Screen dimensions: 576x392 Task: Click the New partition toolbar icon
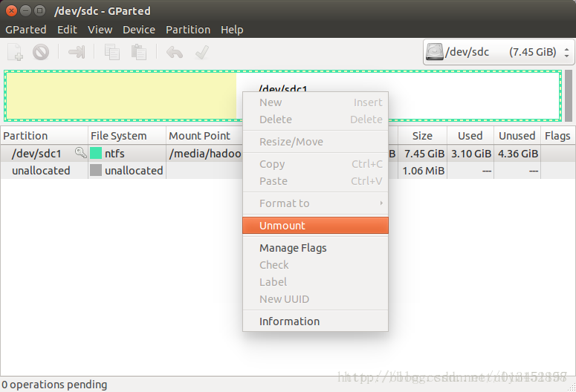tap(15, 52)
